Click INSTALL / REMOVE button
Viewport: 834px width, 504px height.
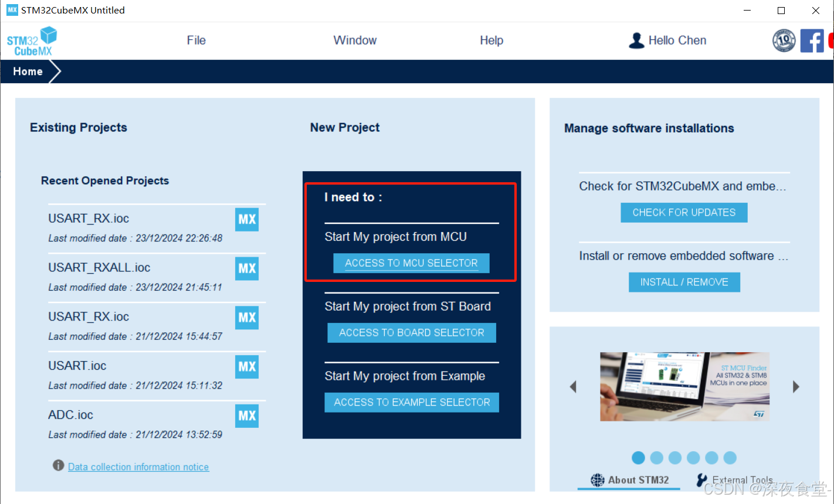pos(684,282)
